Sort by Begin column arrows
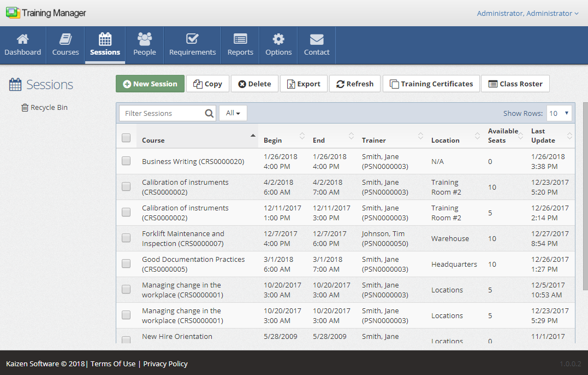This screenshot has height=375, width=588. pos(302,136)
